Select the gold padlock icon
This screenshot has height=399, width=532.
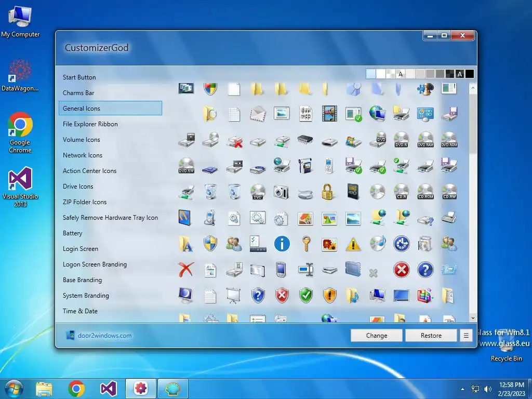[x=328, y=192]
